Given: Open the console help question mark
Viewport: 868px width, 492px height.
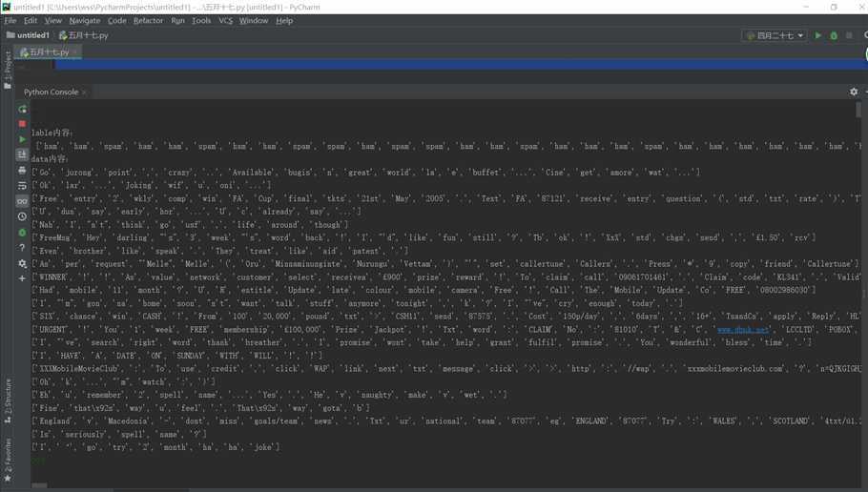Looking at the screenshot, I should pyautogui.click(x=22, y=248).
